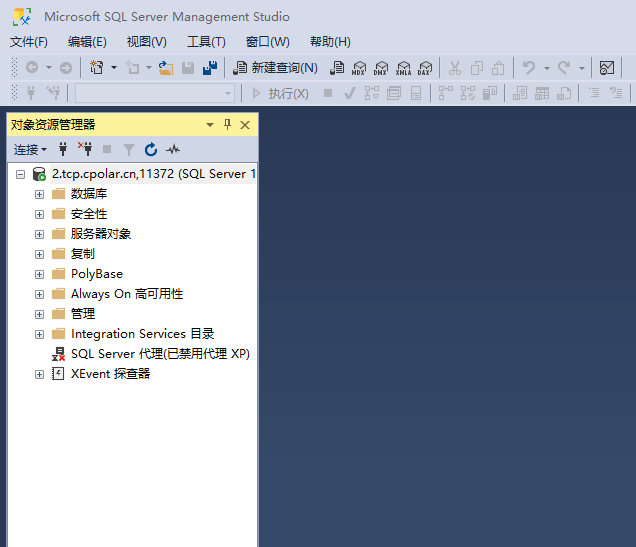The width and height of the screenshot is (636, 547).
Task: Click the Results to Text icon
Action: pyautogui.click(x=520, y=93)
